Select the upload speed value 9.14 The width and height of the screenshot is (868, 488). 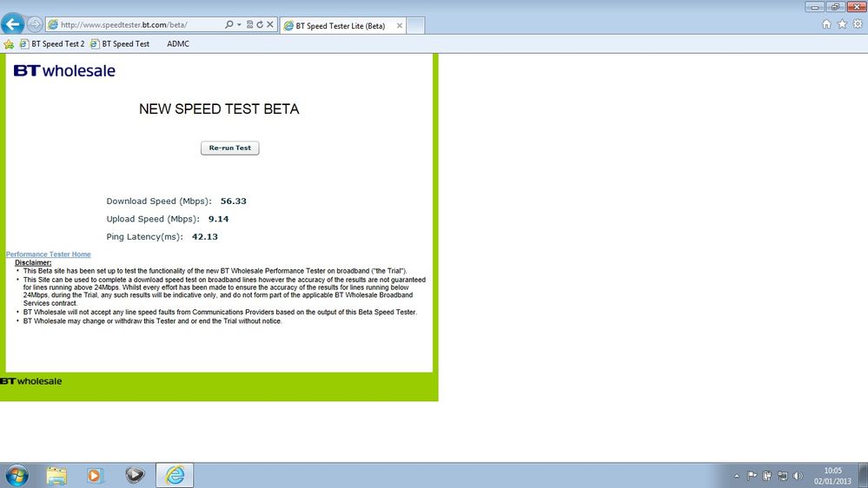218,219
